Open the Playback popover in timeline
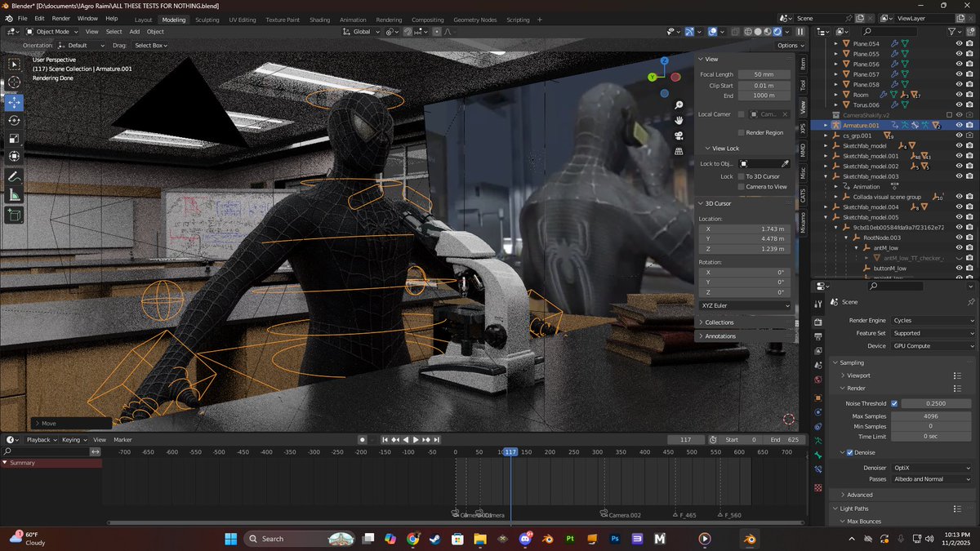The image size is (980, 551). [x=41, y=439]
